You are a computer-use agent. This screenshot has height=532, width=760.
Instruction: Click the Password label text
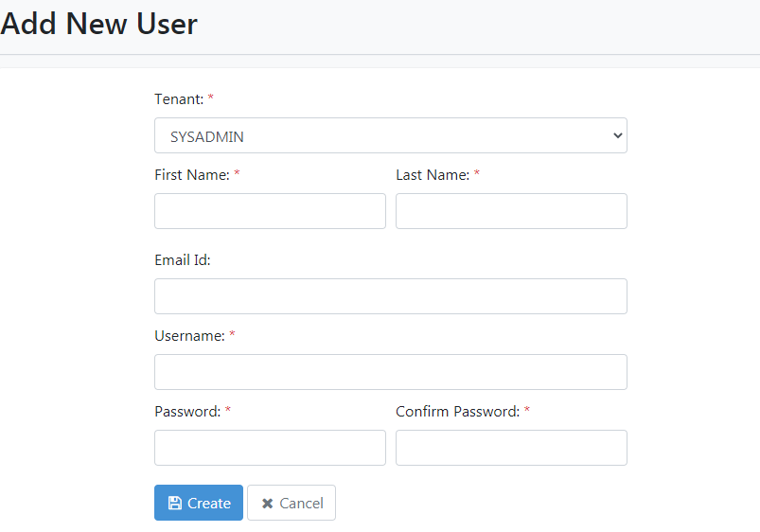pyautogui.click(x=187, y=411)
